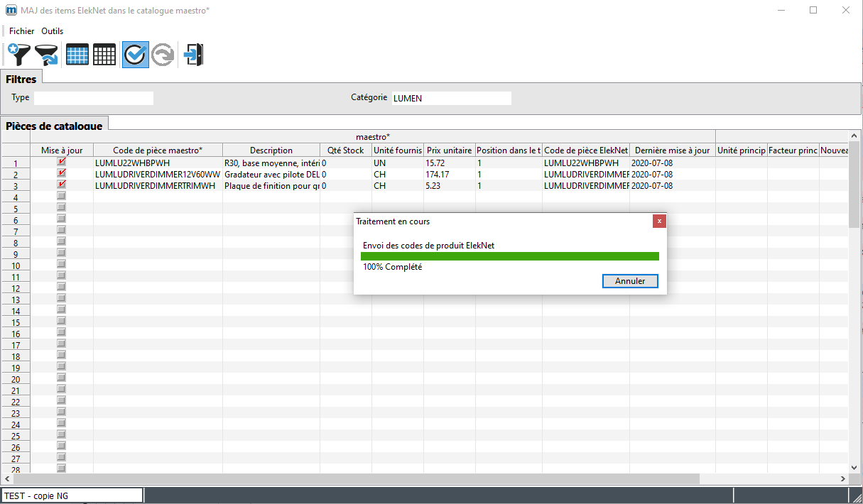Check Mise à jour box in row 15
Image resolution: width=863 pixels, height=504 pixels.
pos(61,321)
